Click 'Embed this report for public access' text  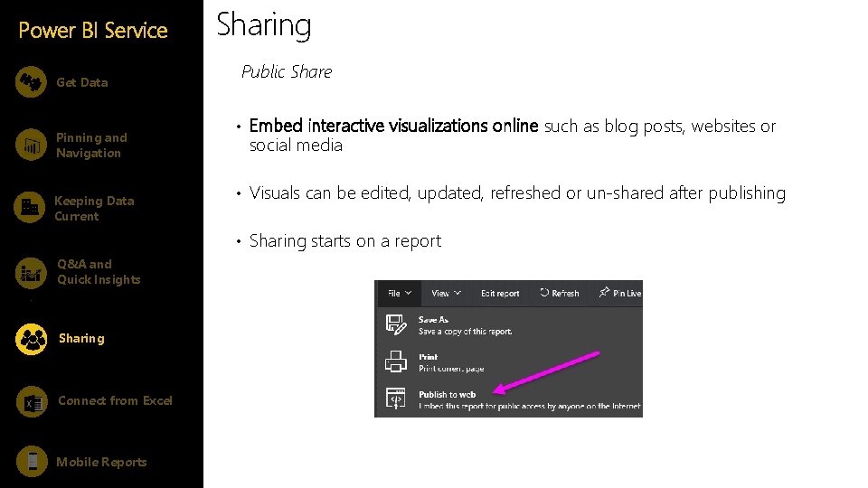click(x=529, y=406)
